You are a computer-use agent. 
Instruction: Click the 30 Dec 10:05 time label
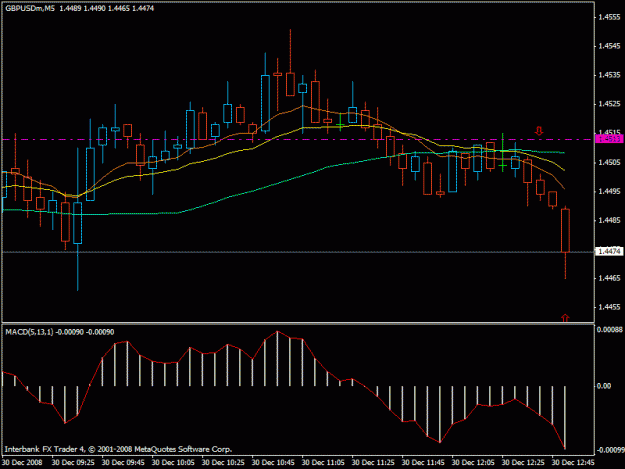(173, 463)
